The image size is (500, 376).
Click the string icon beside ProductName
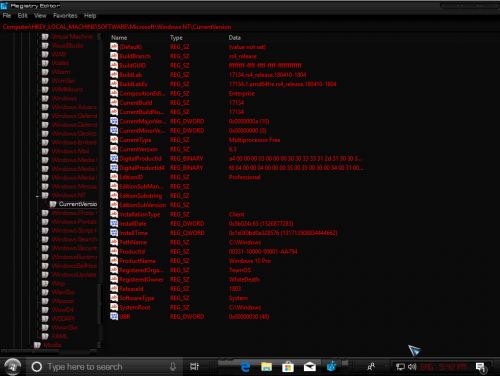pos(114,261)
